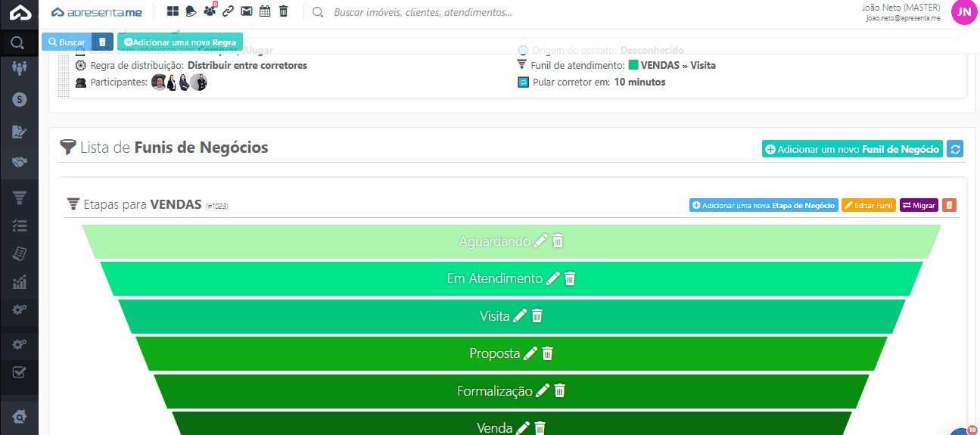Click the chain link icon in top toolbar
The image size is (980, 435).
[x=228, y=11]
